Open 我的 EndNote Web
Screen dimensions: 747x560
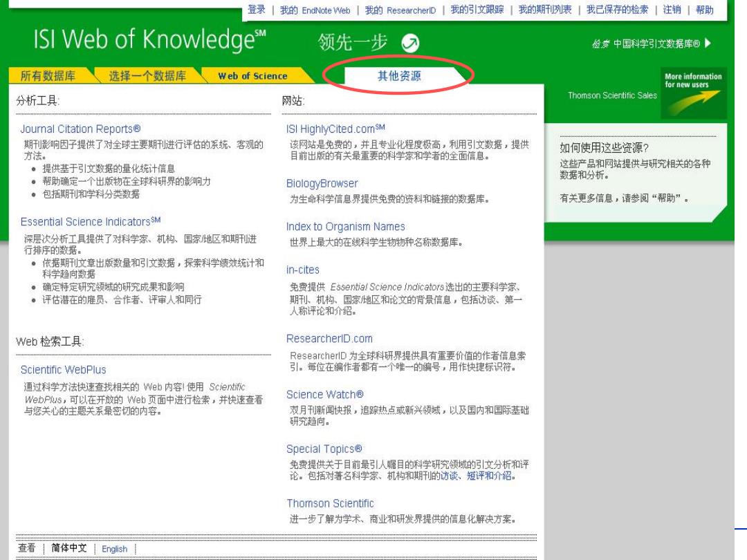pos(315,10)
